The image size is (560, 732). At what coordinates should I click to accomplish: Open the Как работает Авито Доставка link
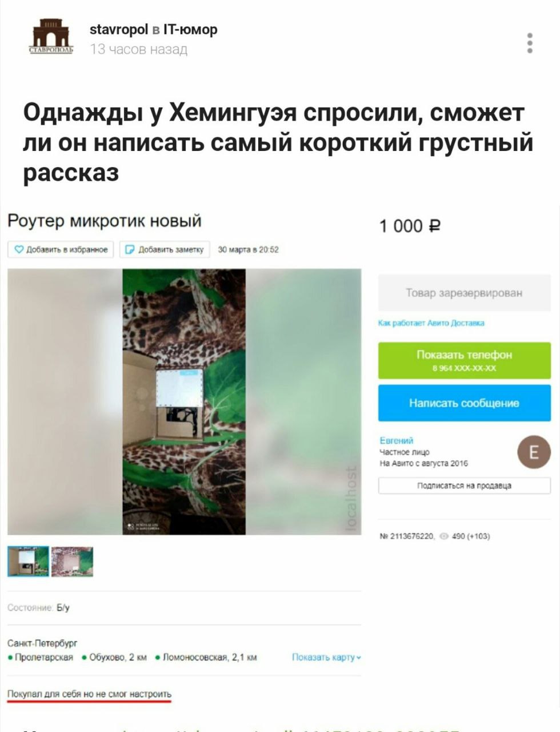pyautogui.click(x=431, y=323)
